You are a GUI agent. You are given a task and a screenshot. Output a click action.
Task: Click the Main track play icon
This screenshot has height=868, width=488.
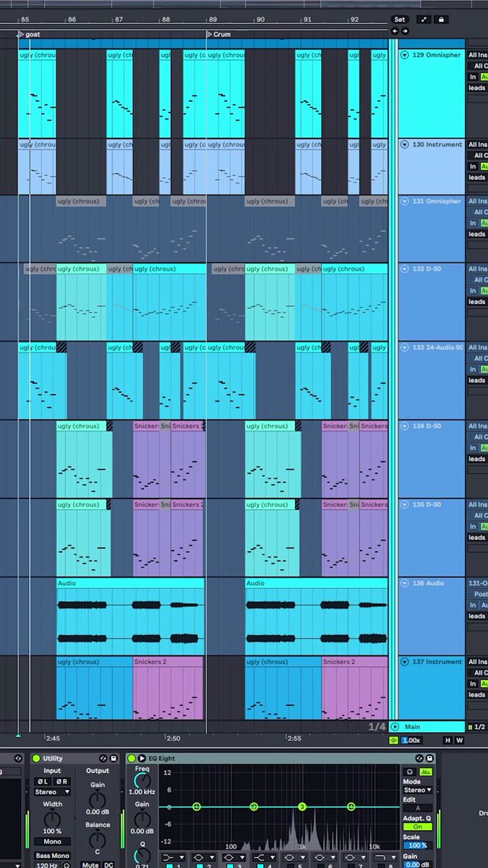(x=395, y=727)
